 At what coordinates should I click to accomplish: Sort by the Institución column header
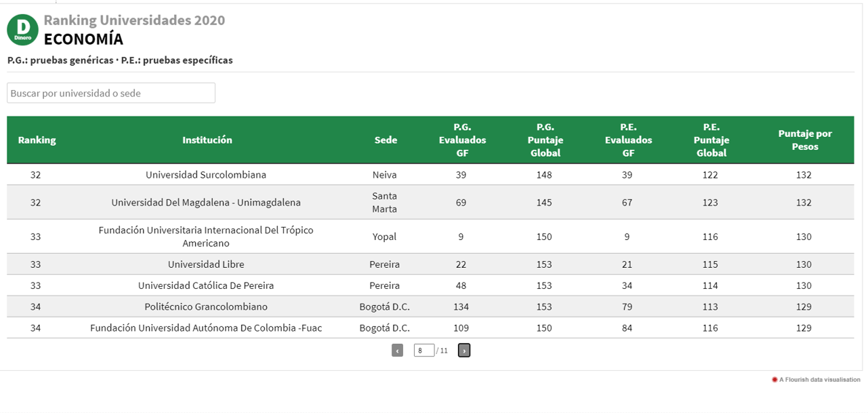(207, 140)
